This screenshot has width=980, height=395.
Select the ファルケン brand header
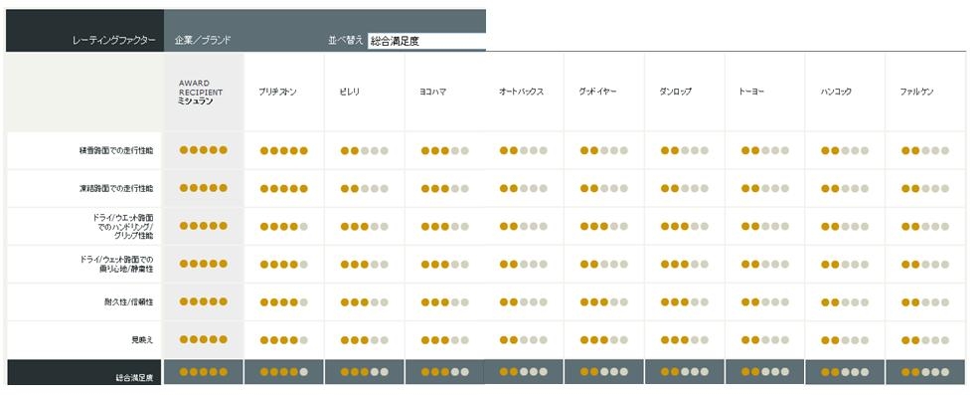pyautogui.click(x=916, y=92)
